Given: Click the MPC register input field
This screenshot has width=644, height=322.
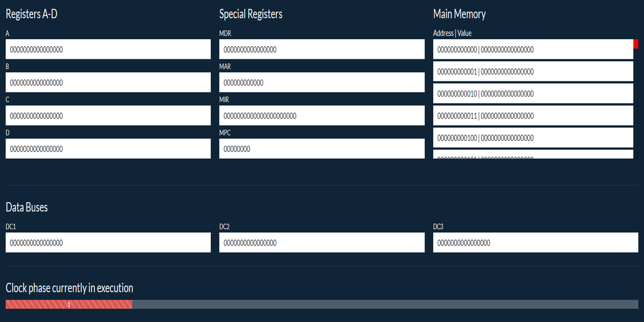Looking at the screenshot, I should (321, 148).
